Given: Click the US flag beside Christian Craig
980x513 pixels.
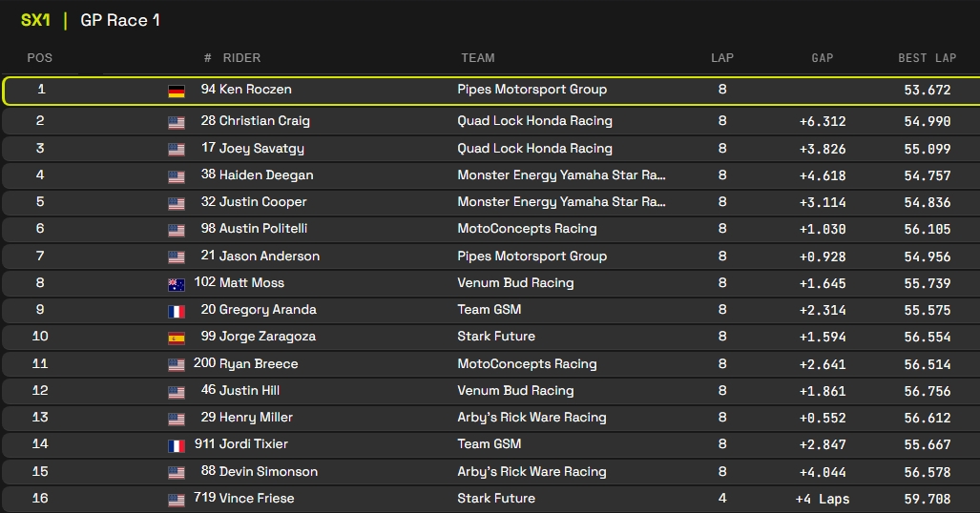Looking at the screenshot, I should (x=177, y=122).
